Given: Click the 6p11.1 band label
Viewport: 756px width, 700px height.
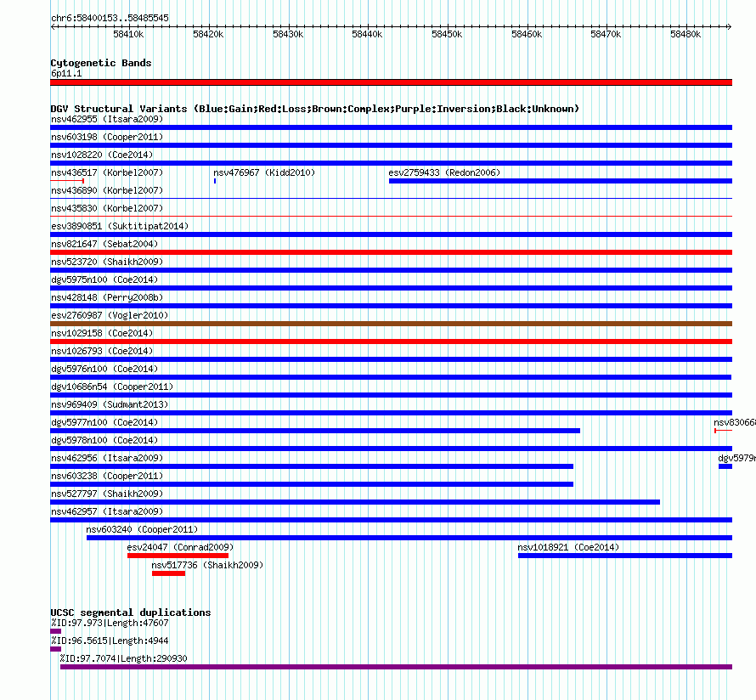Looking at the screenshot, I should 66,73.
